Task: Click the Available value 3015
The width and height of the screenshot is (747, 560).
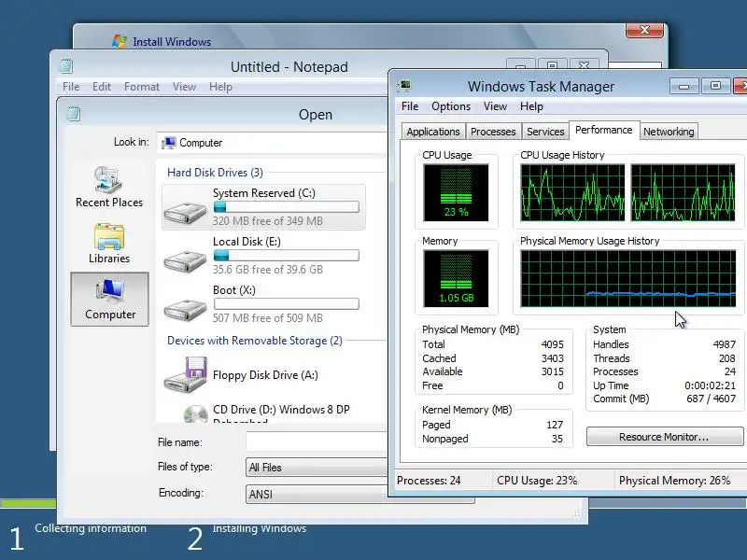Action: [552, 371]
